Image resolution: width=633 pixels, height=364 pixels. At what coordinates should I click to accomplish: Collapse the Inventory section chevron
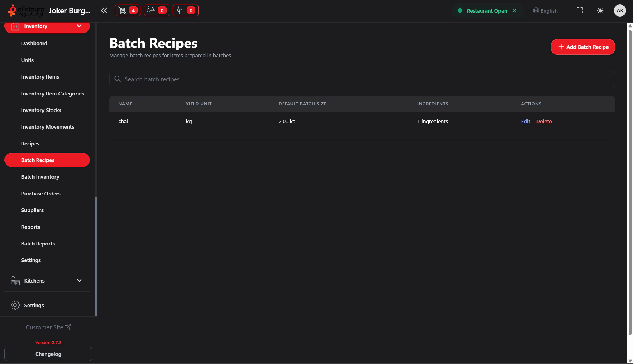[x=79, y=26]
